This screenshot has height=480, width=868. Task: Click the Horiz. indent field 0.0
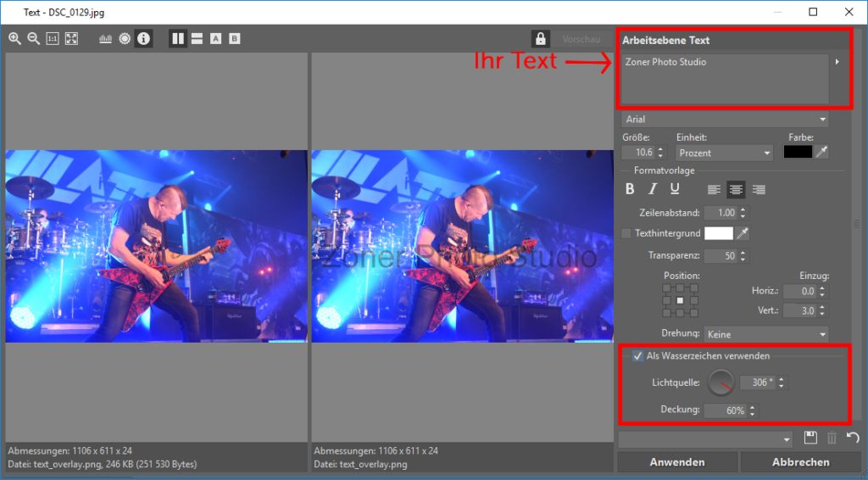pos(801,291)
